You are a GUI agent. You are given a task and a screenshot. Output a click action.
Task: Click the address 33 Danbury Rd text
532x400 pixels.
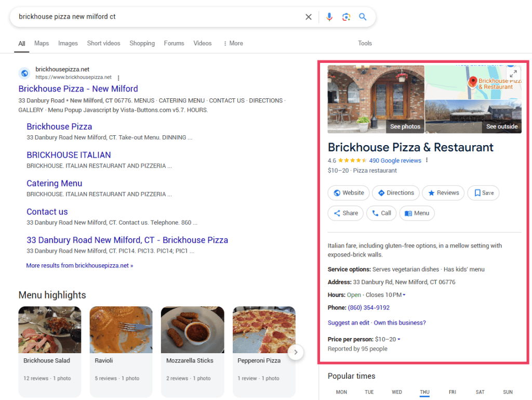pos(404,282)
